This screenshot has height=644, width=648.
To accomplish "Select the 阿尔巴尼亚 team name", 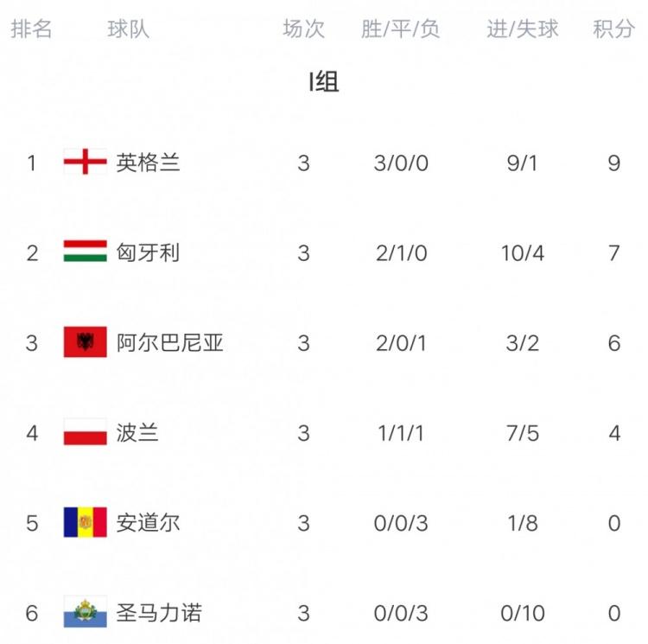I will pos(169,342).
